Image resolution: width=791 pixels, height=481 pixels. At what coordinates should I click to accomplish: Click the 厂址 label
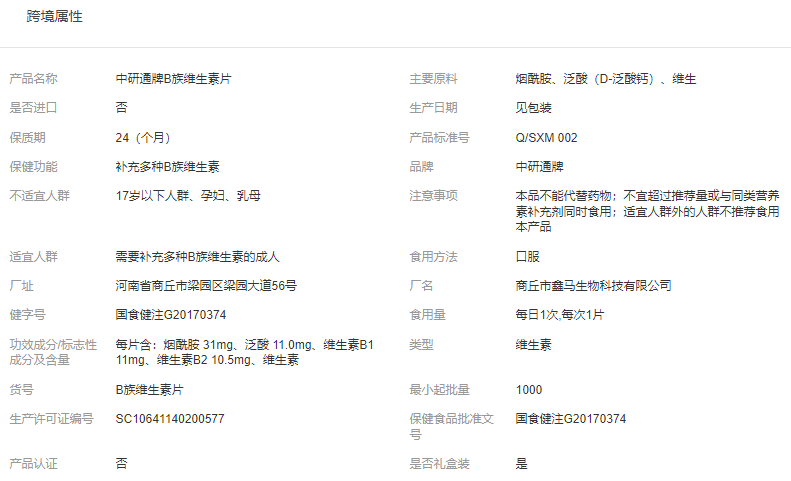(22, 286)
